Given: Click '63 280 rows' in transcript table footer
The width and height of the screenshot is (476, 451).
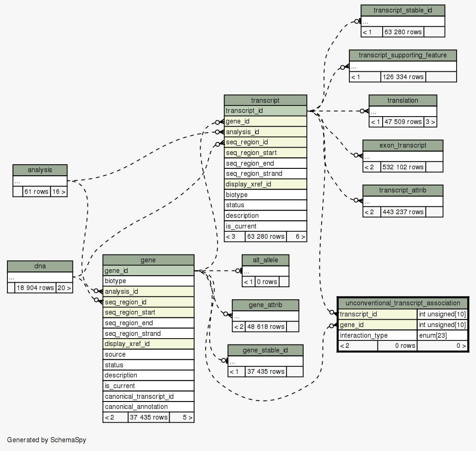Looking at the screenshot, I should (266, 237).
